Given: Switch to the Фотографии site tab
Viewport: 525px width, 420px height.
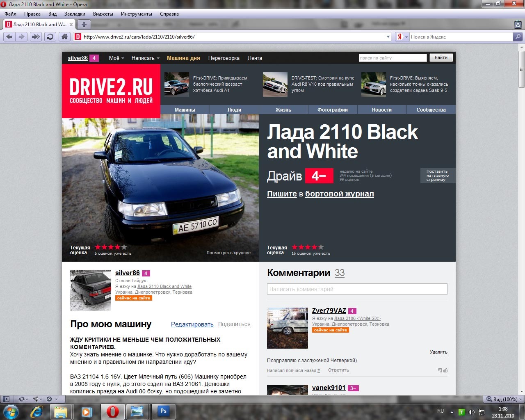Looking at the screenshot, I should [333, 110].
